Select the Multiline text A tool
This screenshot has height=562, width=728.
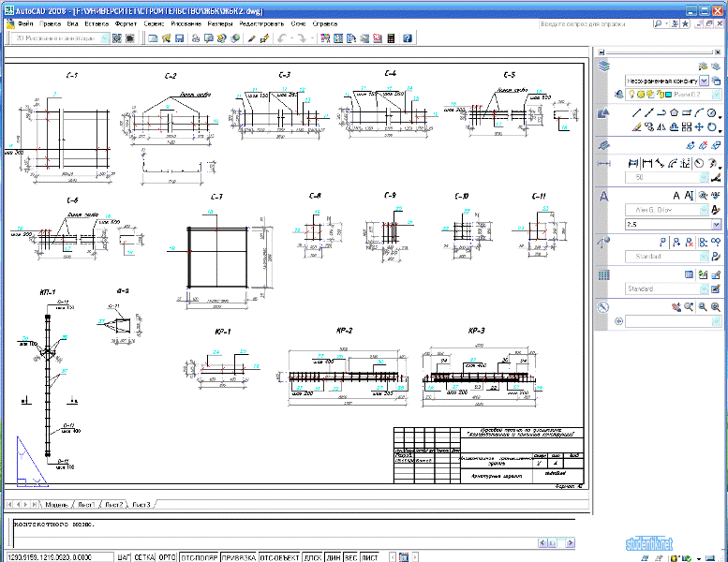[x=676, y=196]
